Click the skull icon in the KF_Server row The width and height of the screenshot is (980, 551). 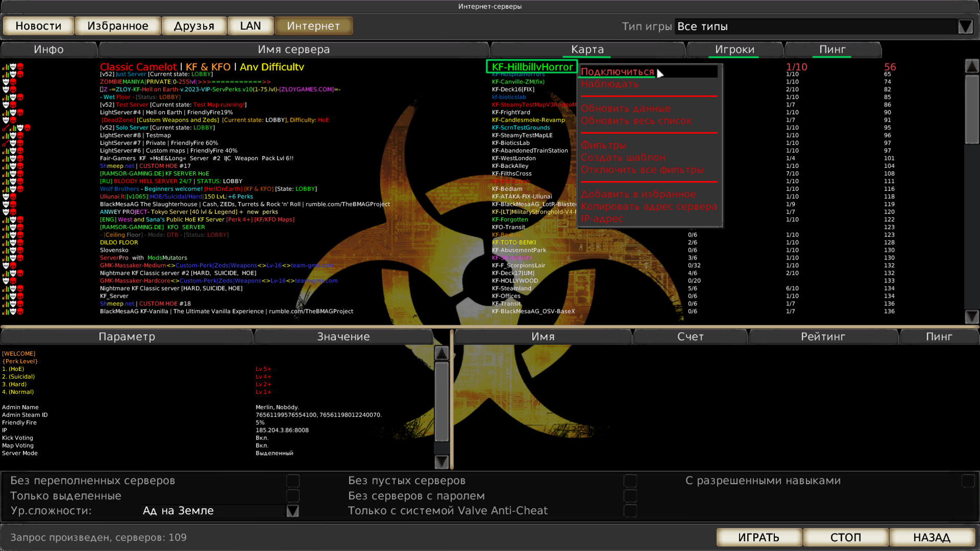coord(20,296)
